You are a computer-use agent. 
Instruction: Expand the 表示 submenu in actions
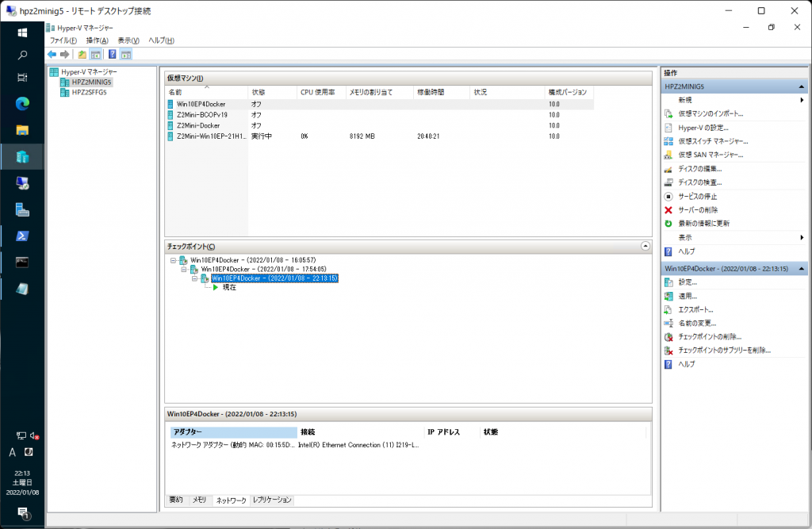tap(802, 237)
